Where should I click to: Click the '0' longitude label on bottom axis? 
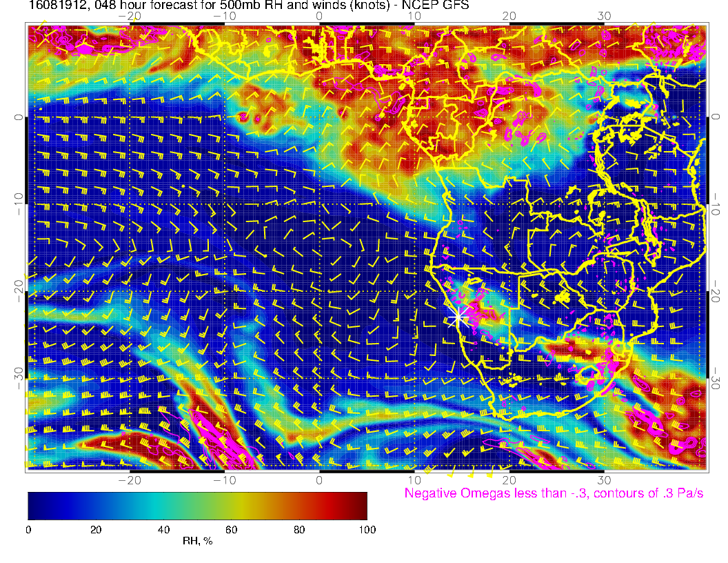tap(320, 479)
